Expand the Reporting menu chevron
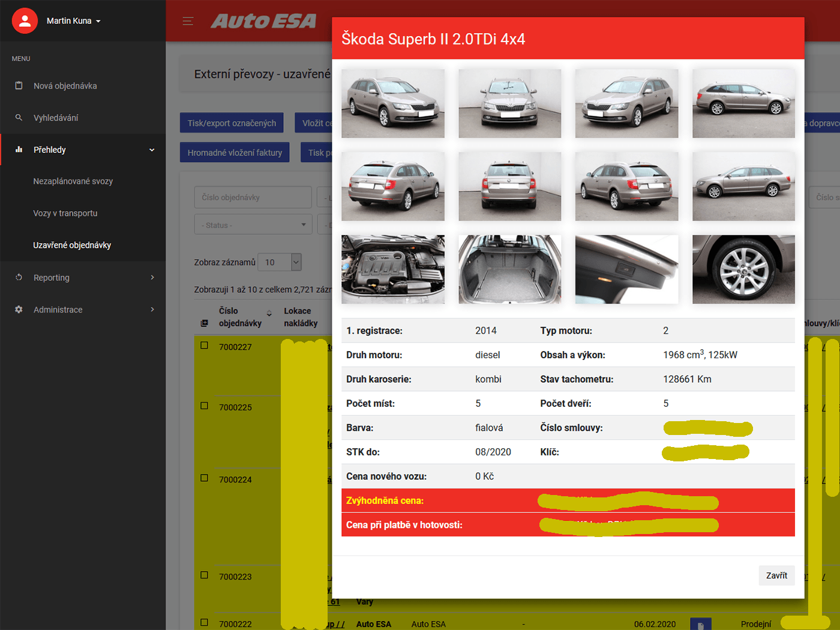840x630 pixels. click(x=152, y=277)
